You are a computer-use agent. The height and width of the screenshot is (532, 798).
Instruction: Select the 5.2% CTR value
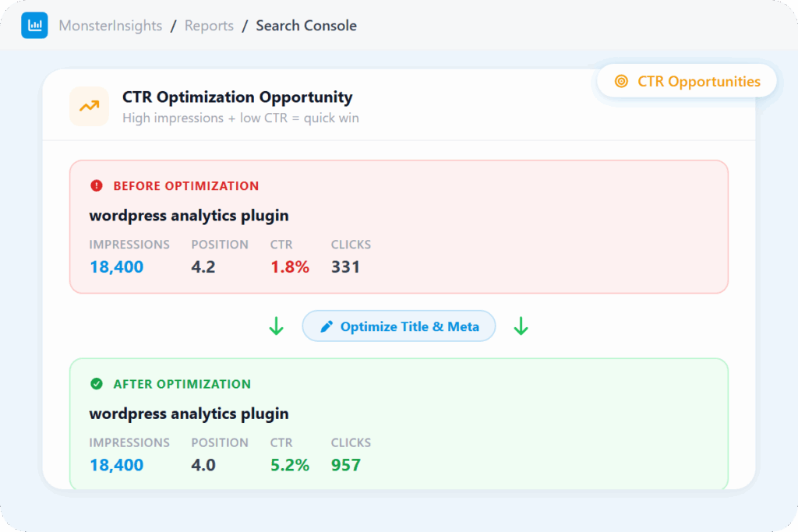pos(290,465)
